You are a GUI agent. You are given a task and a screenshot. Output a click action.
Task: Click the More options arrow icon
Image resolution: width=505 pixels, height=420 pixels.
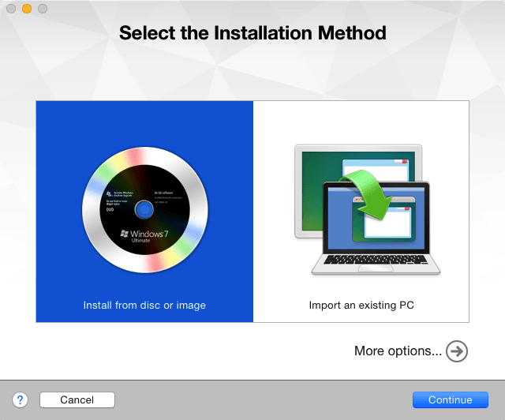pos(457,351)
